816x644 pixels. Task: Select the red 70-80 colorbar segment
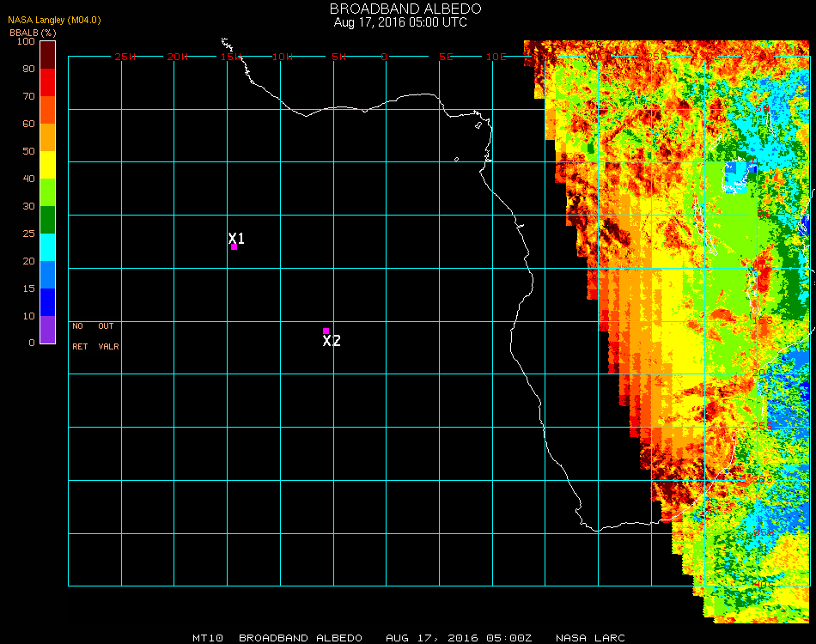pyautogui.click(x=48, y=82)
